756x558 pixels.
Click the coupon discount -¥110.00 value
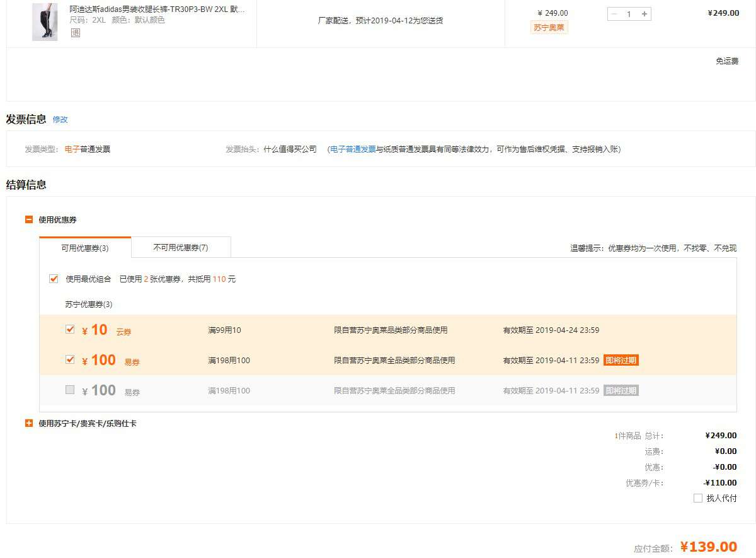pos(720,483)
